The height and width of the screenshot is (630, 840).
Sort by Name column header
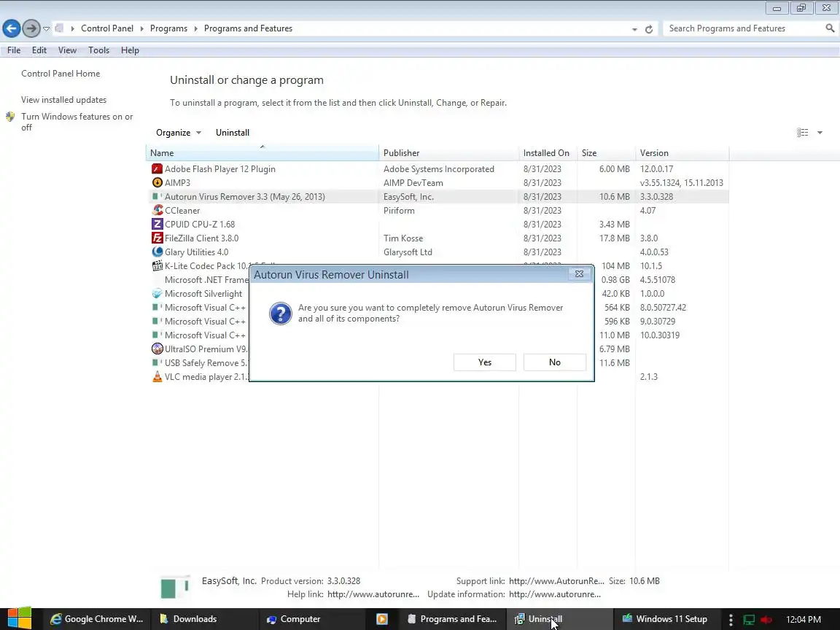pos(262,152)
